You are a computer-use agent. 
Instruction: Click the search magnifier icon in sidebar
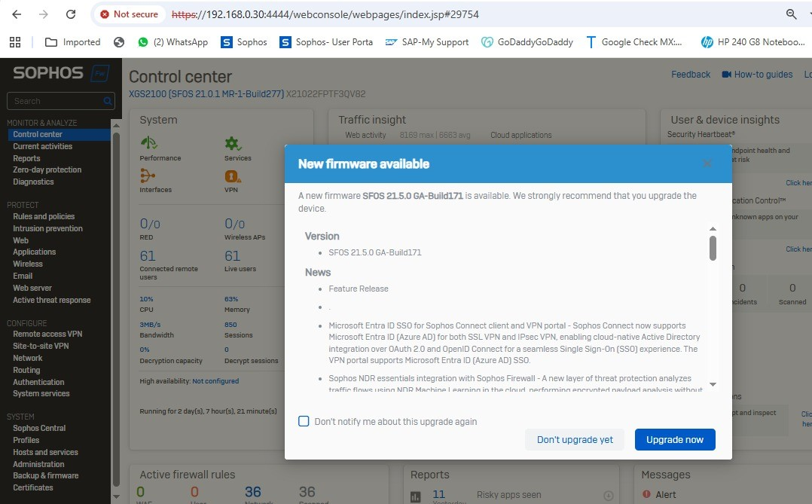[x=108, y=101]
